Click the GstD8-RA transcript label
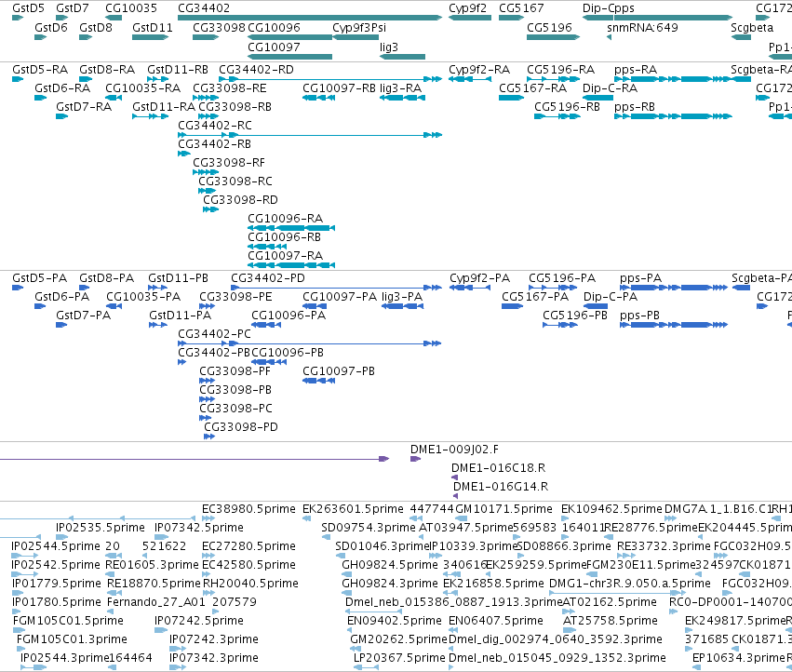 point(107,70)
